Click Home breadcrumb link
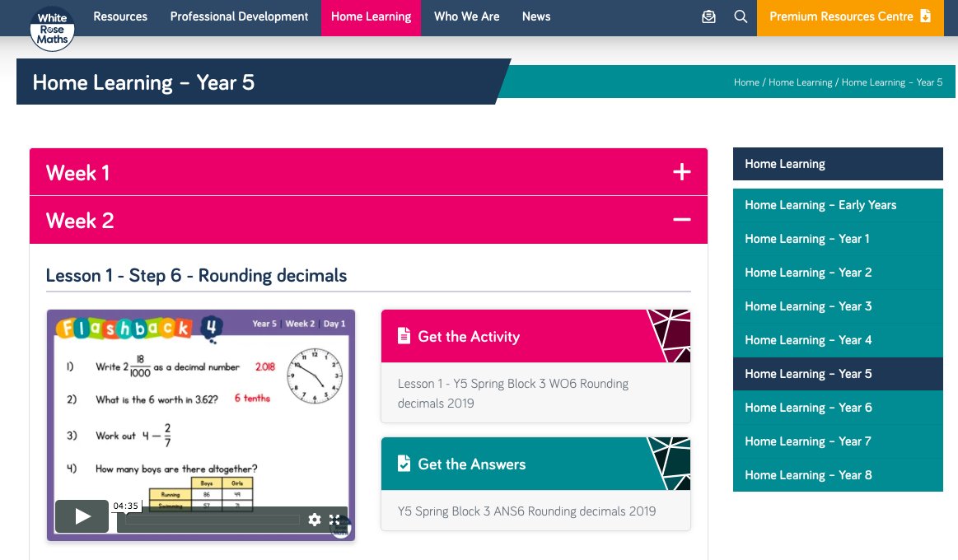958x560 pixels. click(746, 82)
